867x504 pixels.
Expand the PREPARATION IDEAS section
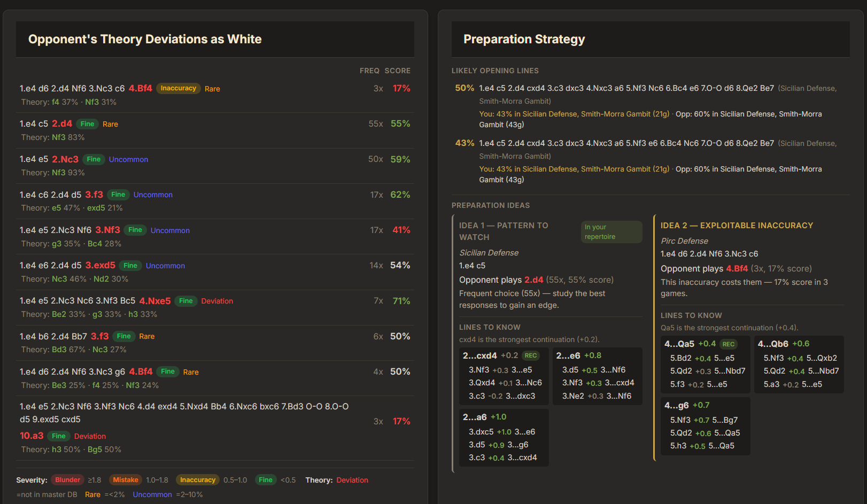point(491,205)
